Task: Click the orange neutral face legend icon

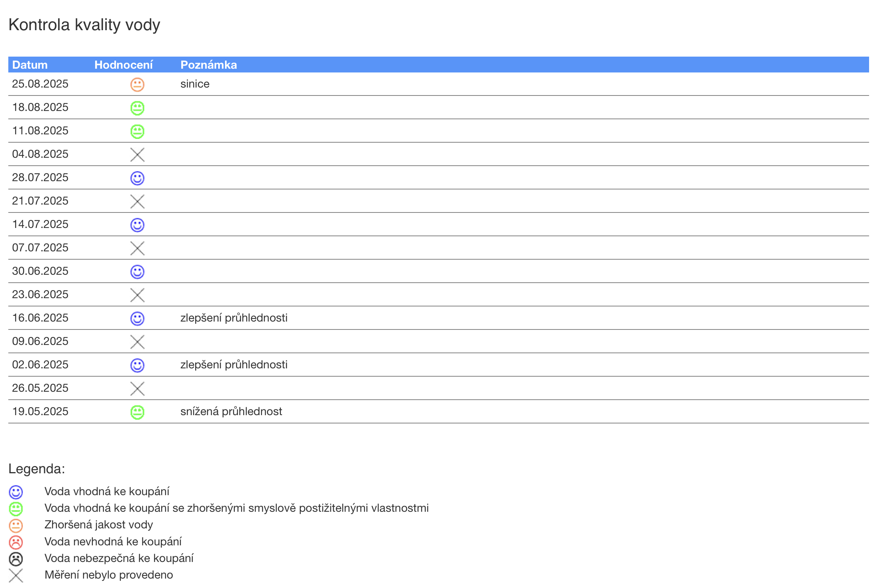Action: coord(16,526)
